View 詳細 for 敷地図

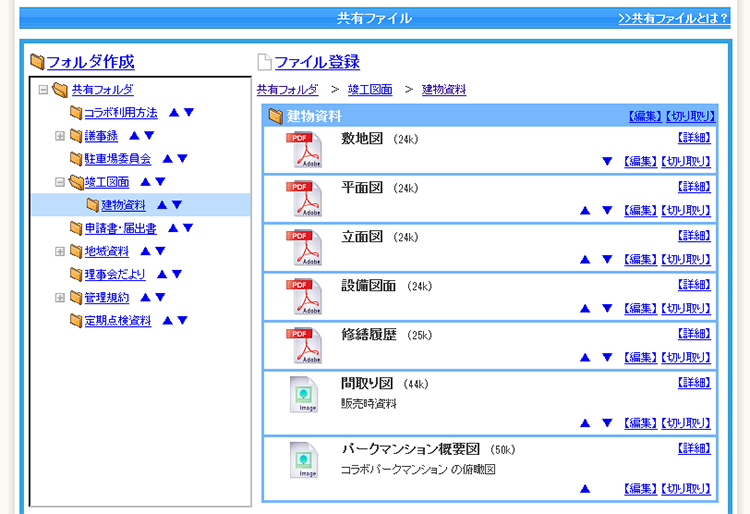[694, 138]
